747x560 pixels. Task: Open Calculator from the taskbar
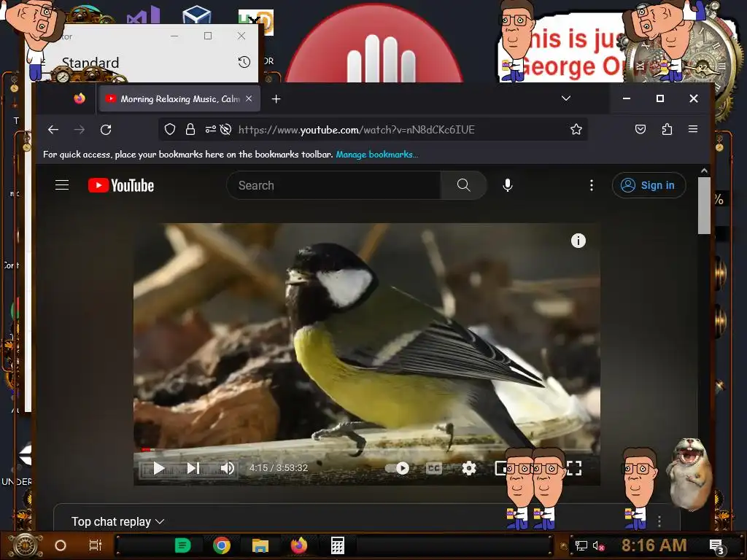click(338, 545)
